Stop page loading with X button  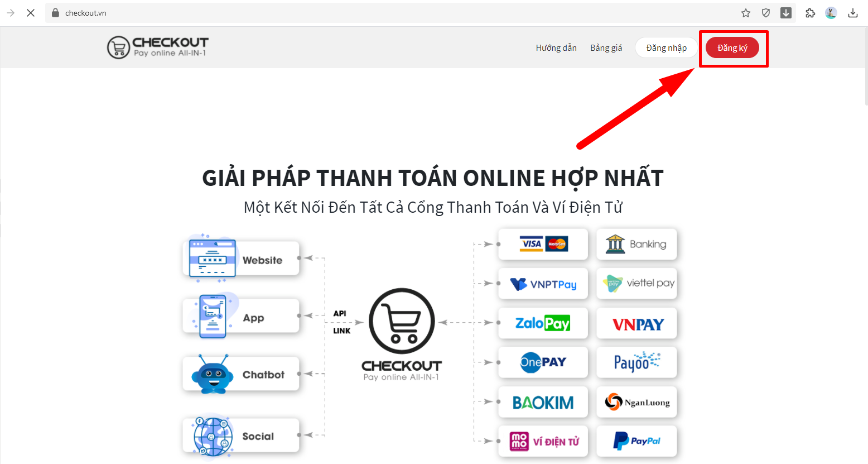[x=31, y=12]
